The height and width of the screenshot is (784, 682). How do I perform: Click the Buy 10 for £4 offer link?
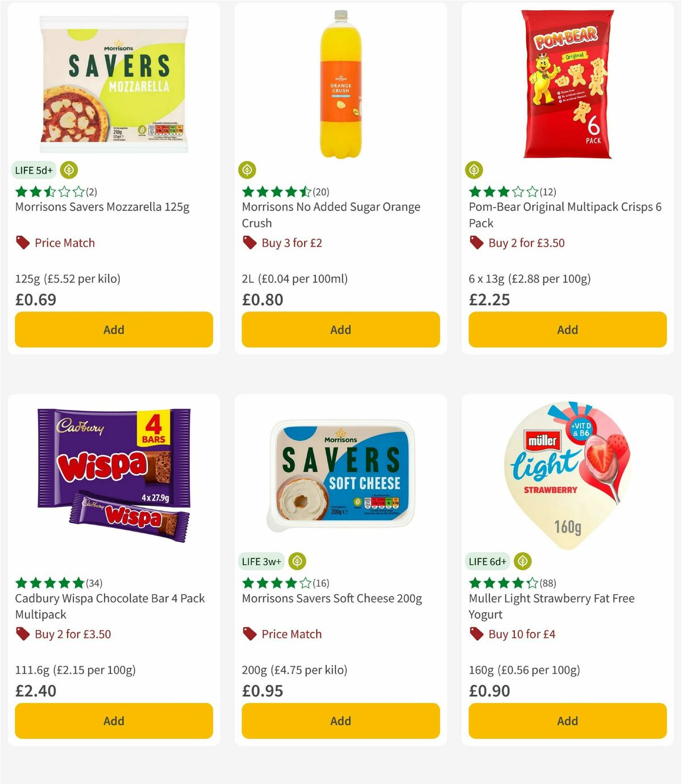click(x=522, y=633)
